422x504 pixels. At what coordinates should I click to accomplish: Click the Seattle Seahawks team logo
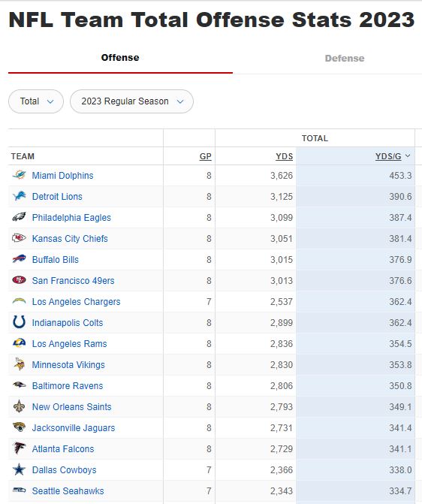click(x=19, y=490)
